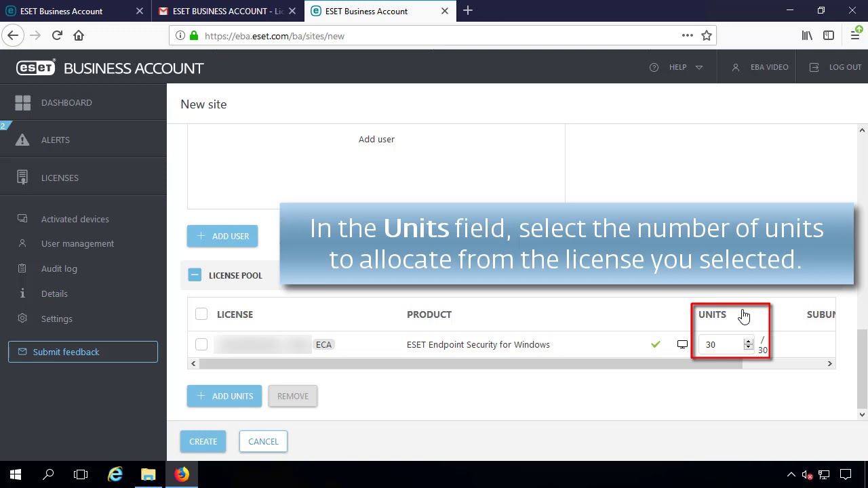Viewport: 868px width, 488px height.
Task: Click CREATE to create the site
Action: coord(203,441)
